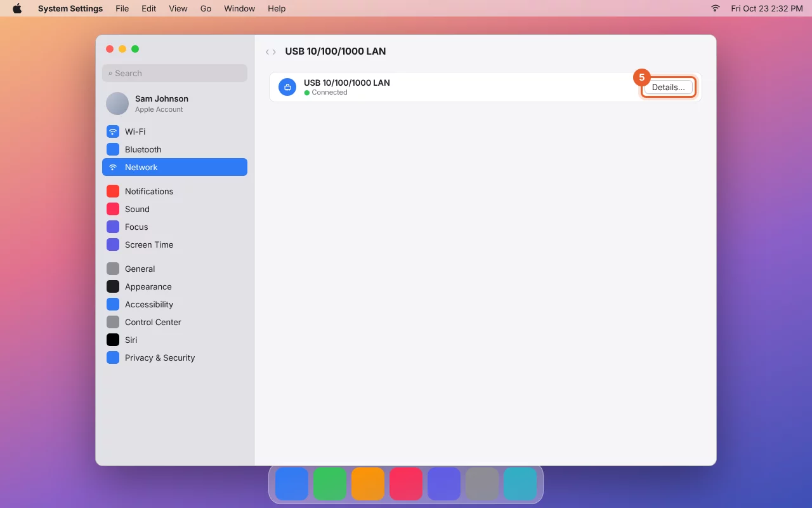
Task: Select the Notifications icon in sidebar
Action: 113,191
